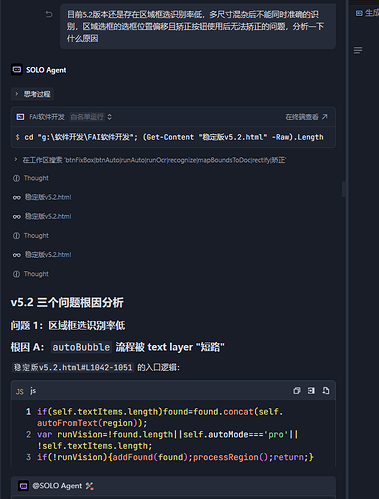This screenshot has width=379, height=499.
Task: Click the @SOLO Agent chip in input box
Action: [57, 486]
